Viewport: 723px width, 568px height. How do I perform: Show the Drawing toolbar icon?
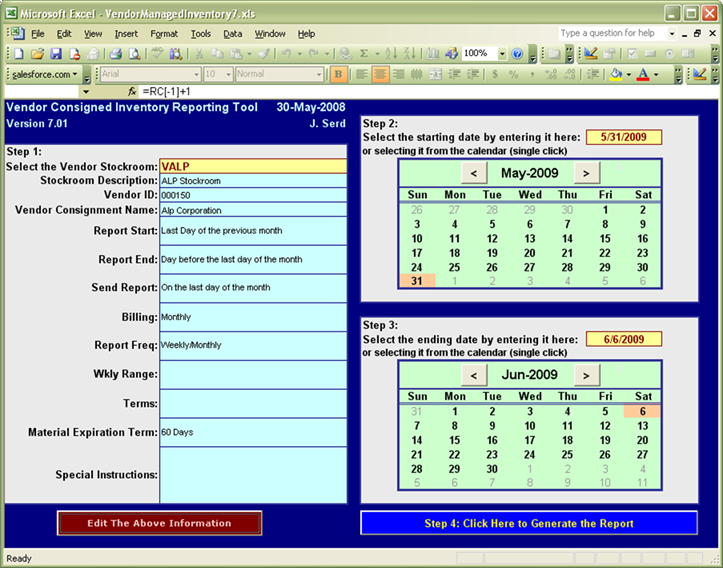click(x=451, y=54)
